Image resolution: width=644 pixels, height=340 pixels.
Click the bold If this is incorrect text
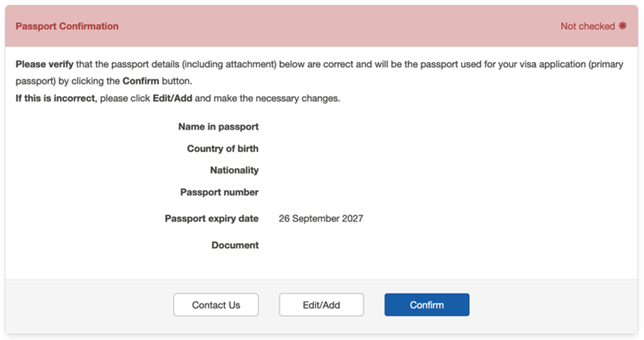tap(55, 98)
